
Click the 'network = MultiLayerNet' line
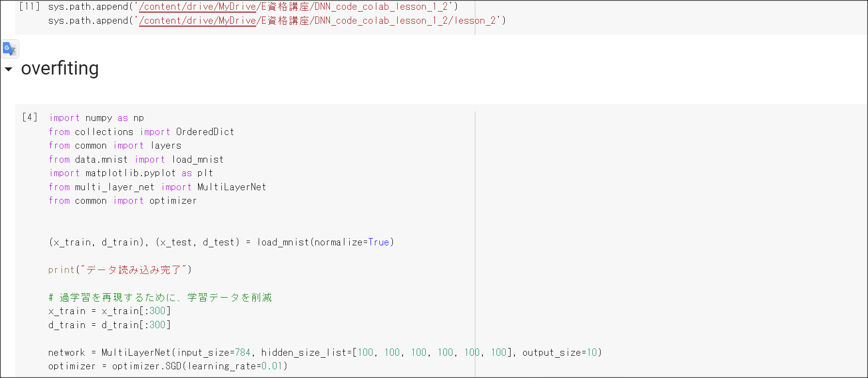[325, 352]
